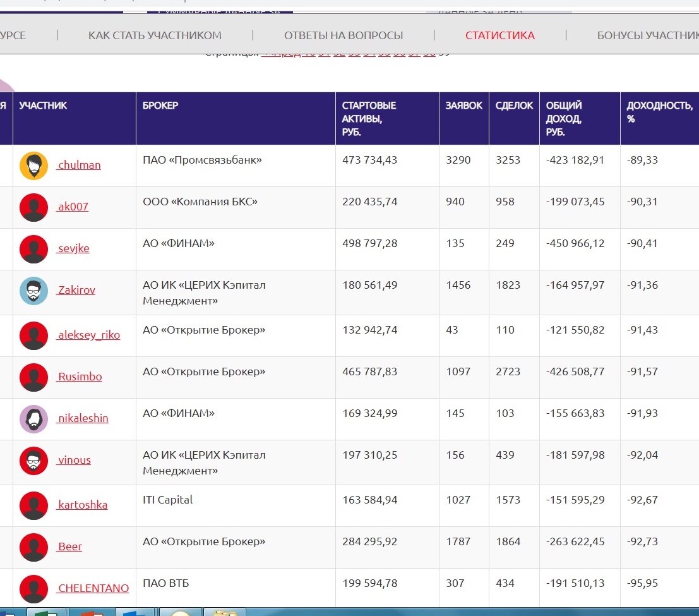Open vinous participant profile link
This screenshot has height=616, width=699.
pos(74,460)
